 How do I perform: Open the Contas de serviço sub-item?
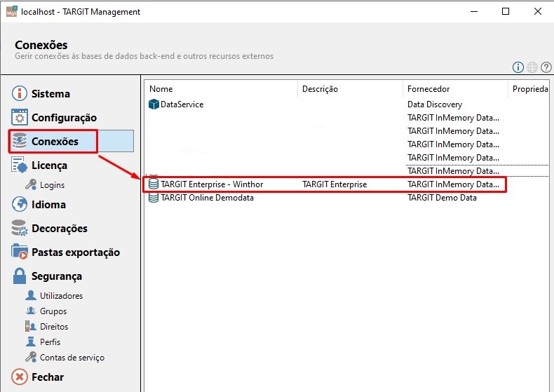(72, 358)
